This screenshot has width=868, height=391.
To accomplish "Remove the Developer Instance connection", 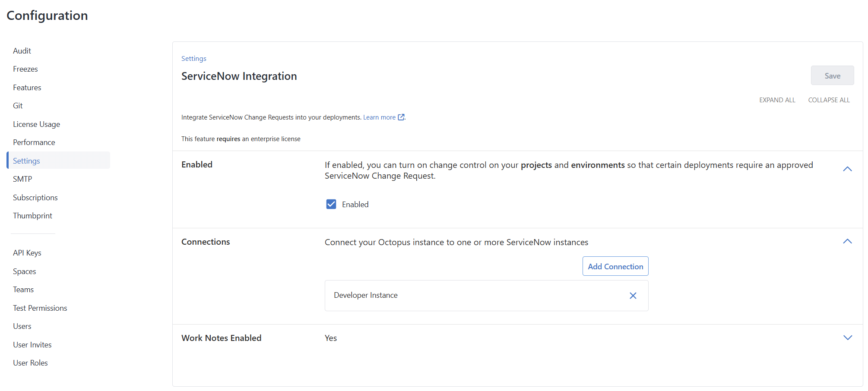I will click(633, 295).
